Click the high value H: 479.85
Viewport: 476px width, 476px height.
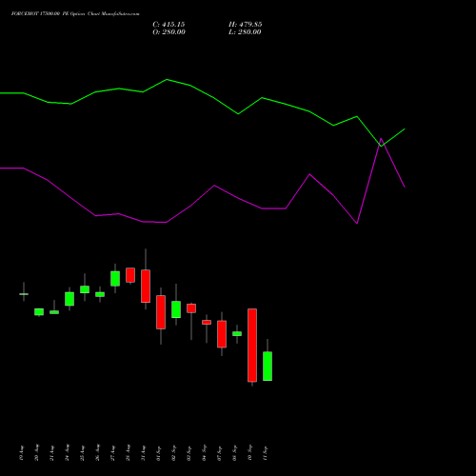coord(246,25)
